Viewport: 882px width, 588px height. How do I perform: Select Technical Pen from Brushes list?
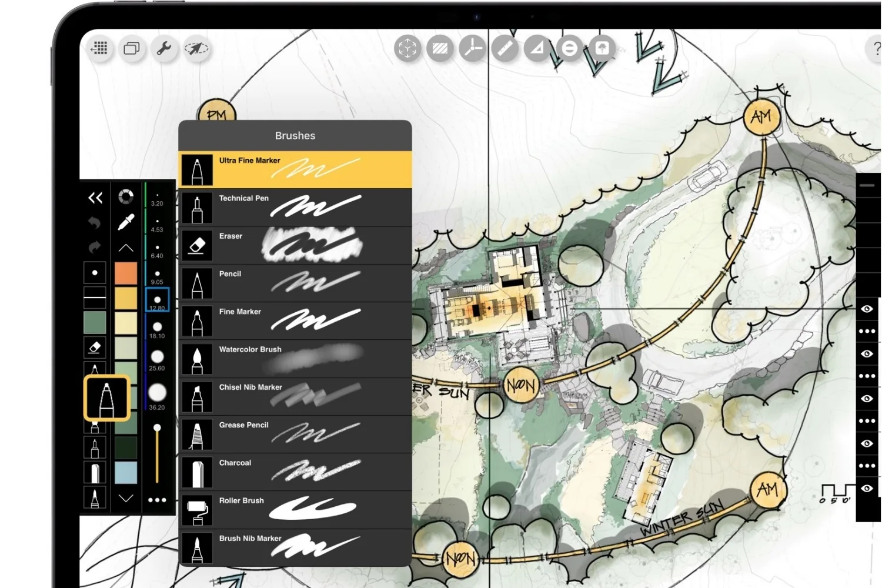coord(295,208)
